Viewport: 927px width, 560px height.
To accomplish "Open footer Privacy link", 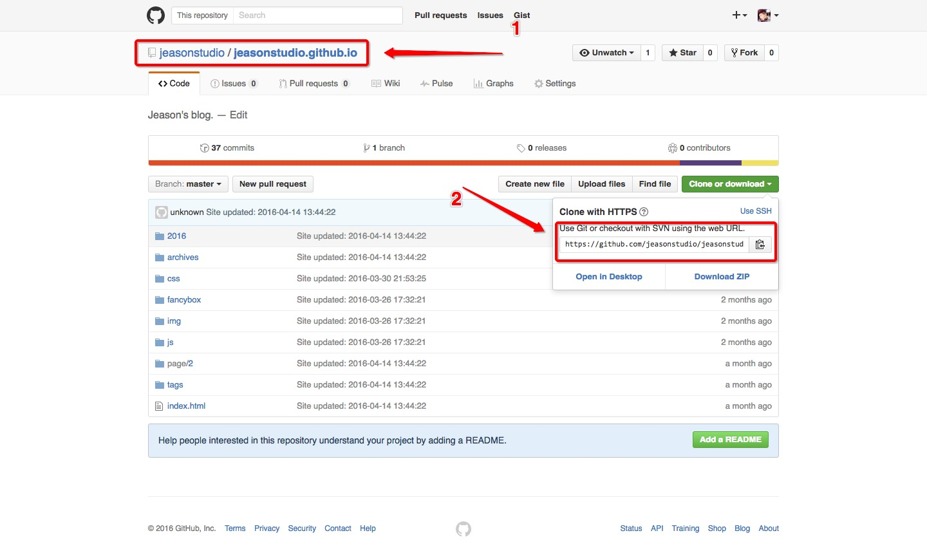I will click(x=267, y=528).
